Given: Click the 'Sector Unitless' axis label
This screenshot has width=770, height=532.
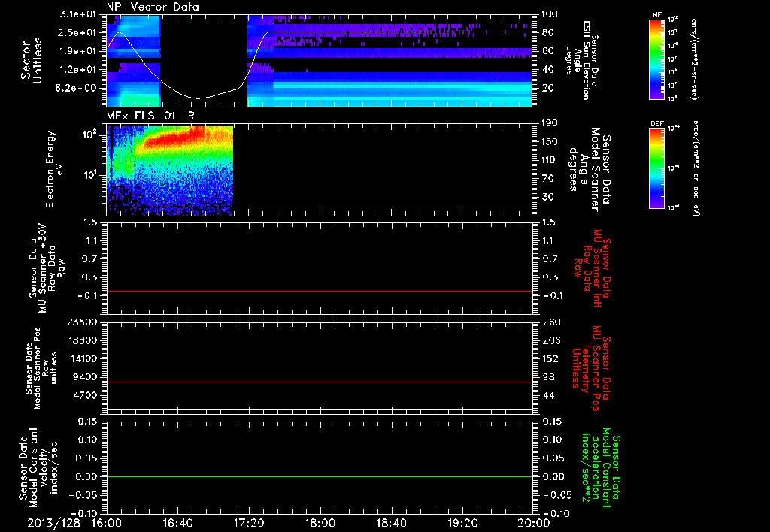Looking at the screenshot, I should (x=32, y=60).
